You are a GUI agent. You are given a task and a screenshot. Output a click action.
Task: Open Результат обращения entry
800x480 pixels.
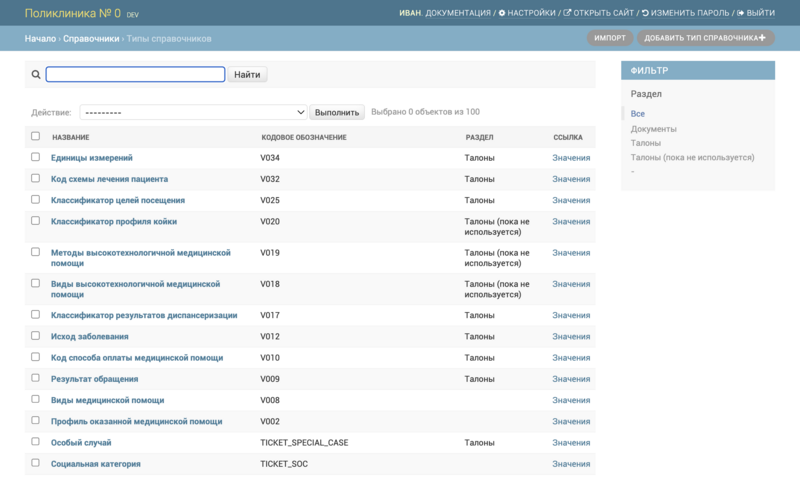94,378
